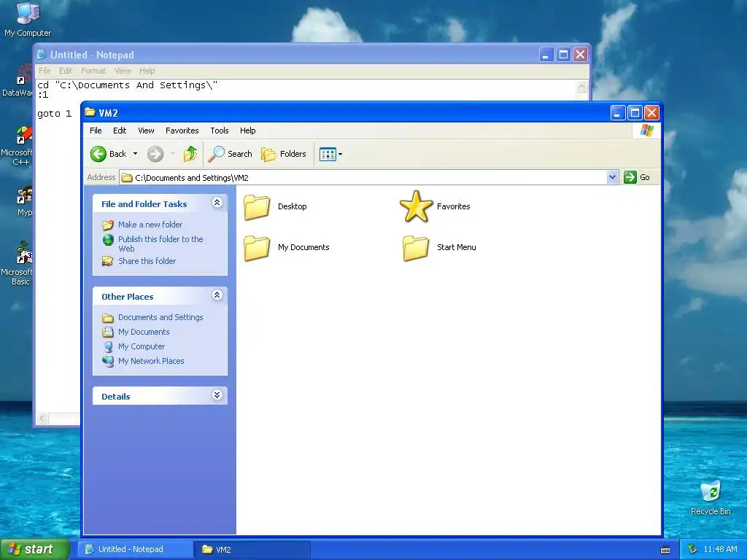Click Share this folder
Image resolution: width=747 pixels, height=560 pixels.
pos(147,261)
